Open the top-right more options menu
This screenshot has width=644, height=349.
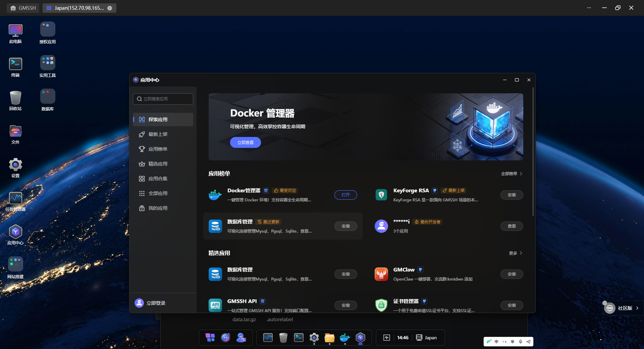tap(589, 8)
